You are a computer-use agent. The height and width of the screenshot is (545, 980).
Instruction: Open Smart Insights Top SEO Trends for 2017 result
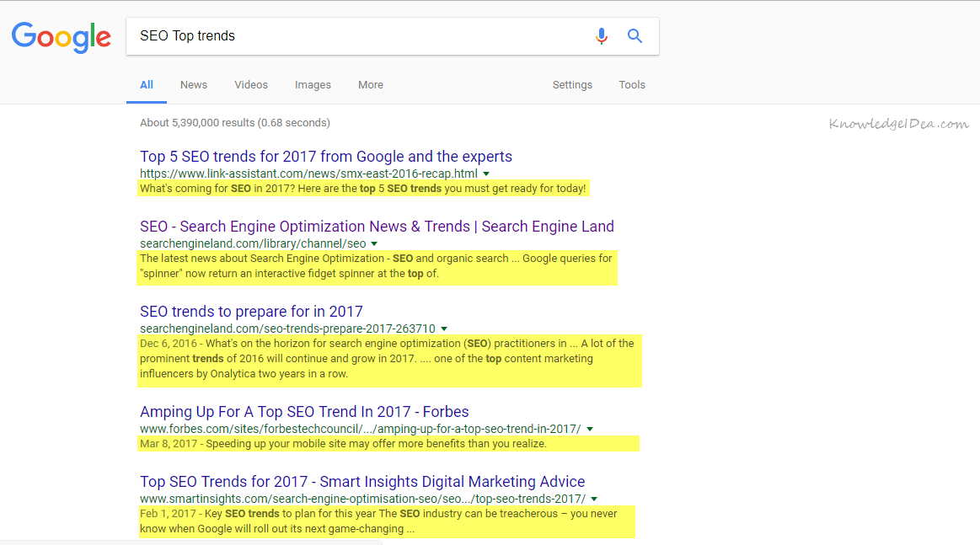pos(362,482)
